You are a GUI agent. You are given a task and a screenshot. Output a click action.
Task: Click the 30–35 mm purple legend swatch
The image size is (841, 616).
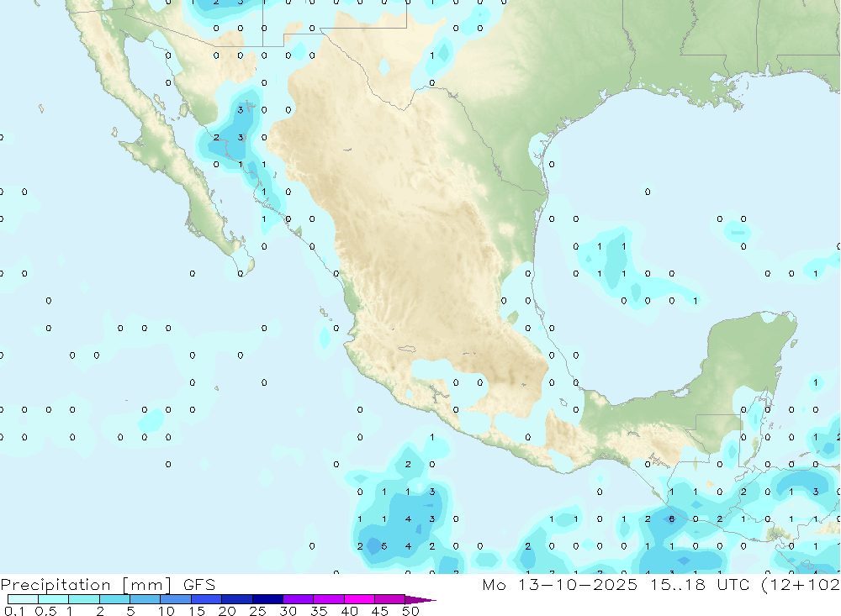pos(299,599)
